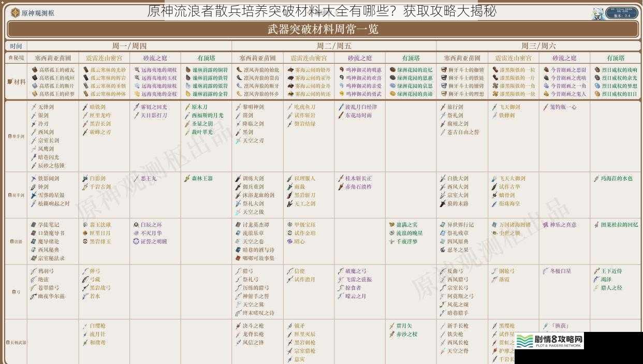
Task: Click the weapon name 天目影打刀
Action: (x=154, y=115)
